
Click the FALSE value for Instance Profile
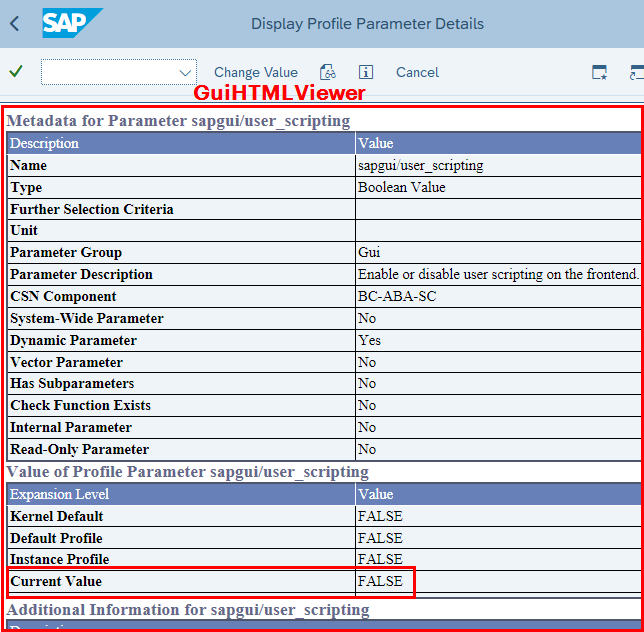point(380,559)
